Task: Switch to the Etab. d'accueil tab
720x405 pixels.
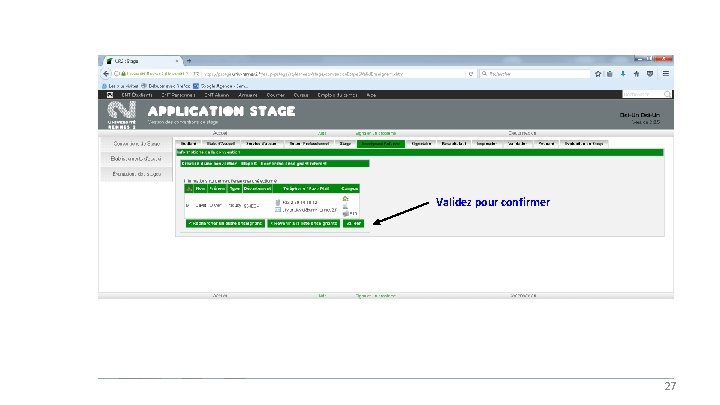Action: pos(221,144)
